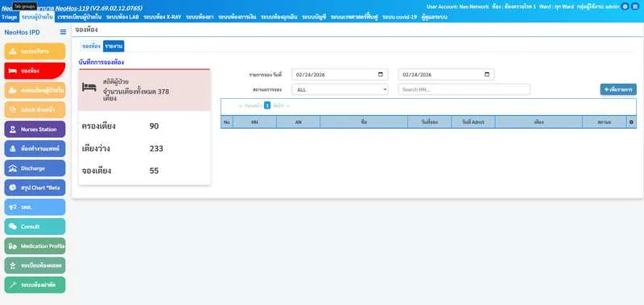644x305 pixels.
Task: Click the start date field 02/24/2026
Action: tap(340, 74)
